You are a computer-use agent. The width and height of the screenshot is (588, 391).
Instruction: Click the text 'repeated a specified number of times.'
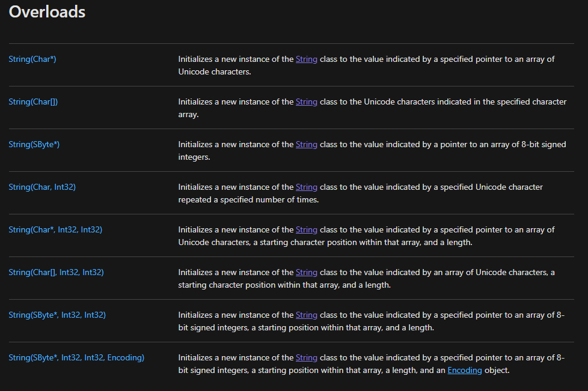248,200
